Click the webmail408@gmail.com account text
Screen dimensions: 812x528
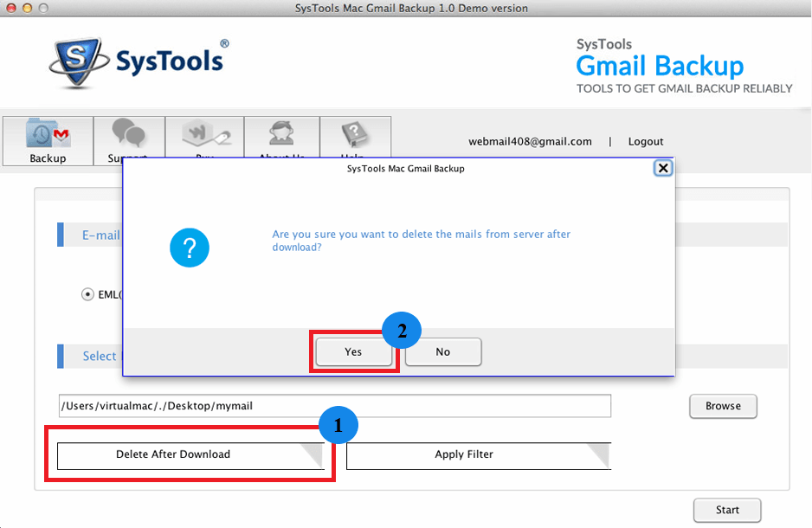530,142
